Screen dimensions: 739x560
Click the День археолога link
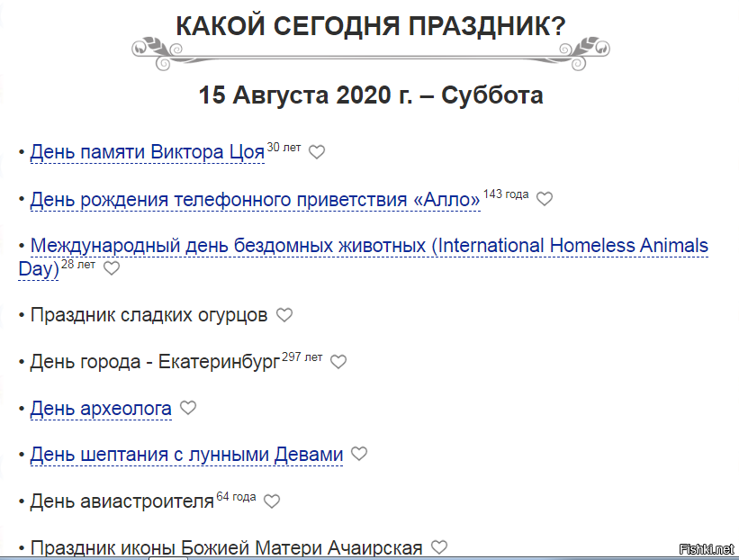pos(101,407)
